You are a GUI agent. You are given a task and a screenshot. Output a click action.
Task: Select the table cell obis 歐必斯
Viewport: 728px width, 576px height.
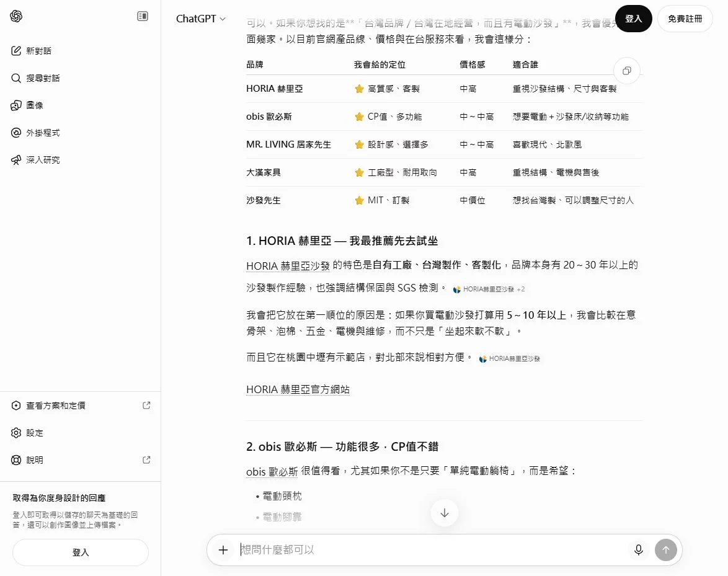(269, 117)
